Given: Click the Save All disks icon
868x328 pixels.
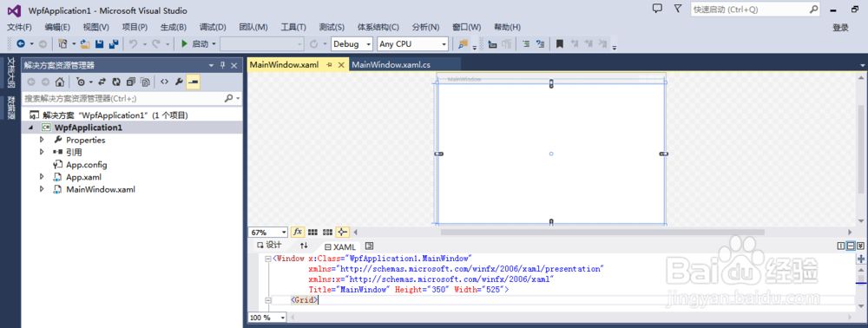Looking at the screenshot, I should coord(114,43).
